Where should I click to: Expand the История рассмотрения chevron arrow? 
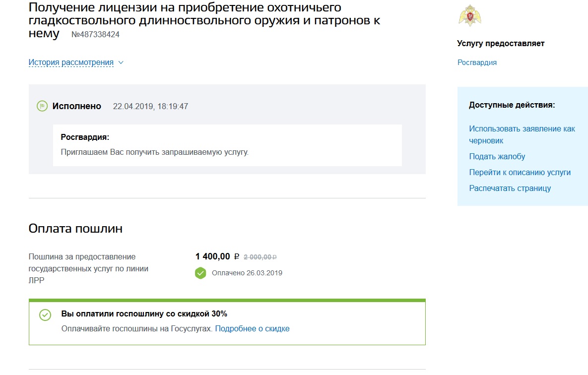click(x=121, y=63)
